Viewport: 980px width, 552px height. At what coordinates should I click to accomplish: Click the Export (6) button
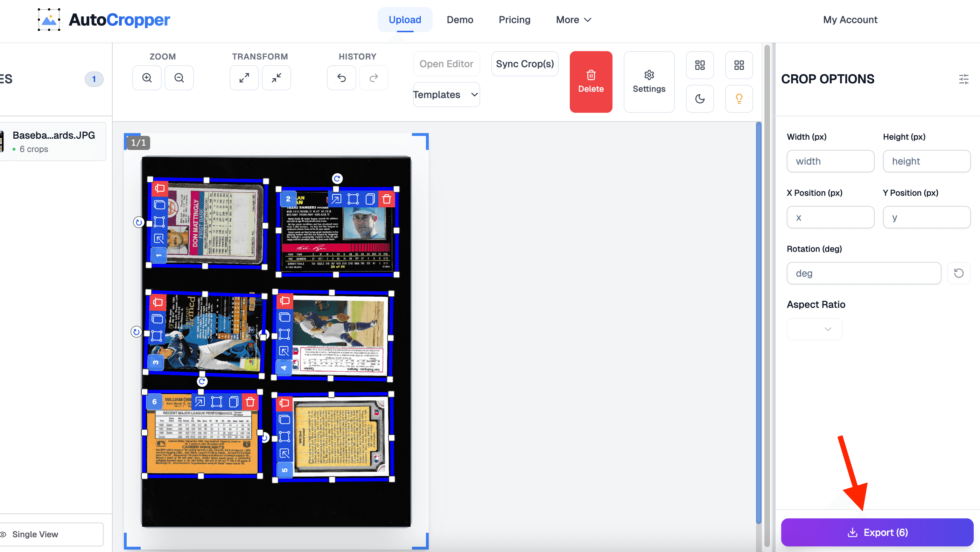pos(877,532)
